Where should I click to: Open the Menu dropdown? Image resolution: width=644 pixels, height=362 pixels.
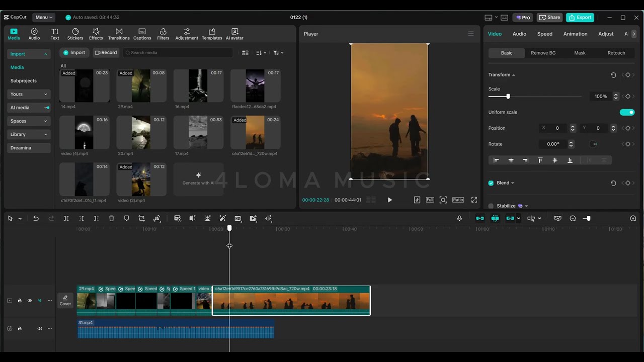coord(44,17)
